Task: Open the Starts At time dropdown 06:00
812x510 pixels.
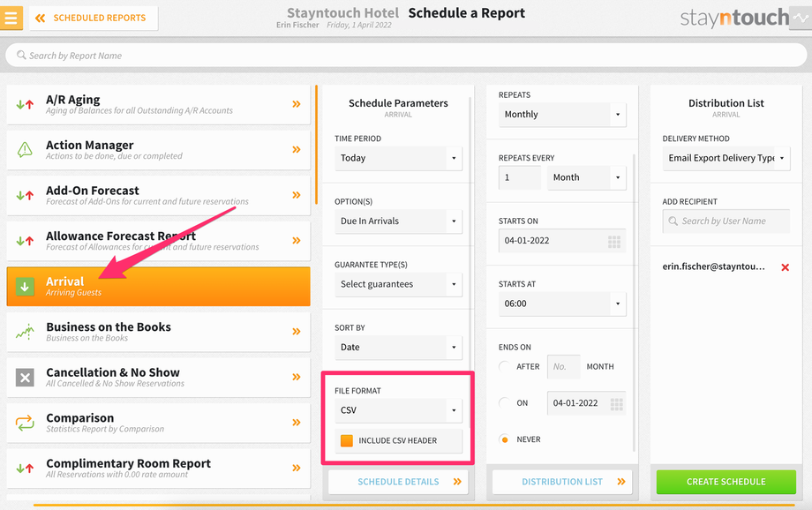Action: pos(562,304)
